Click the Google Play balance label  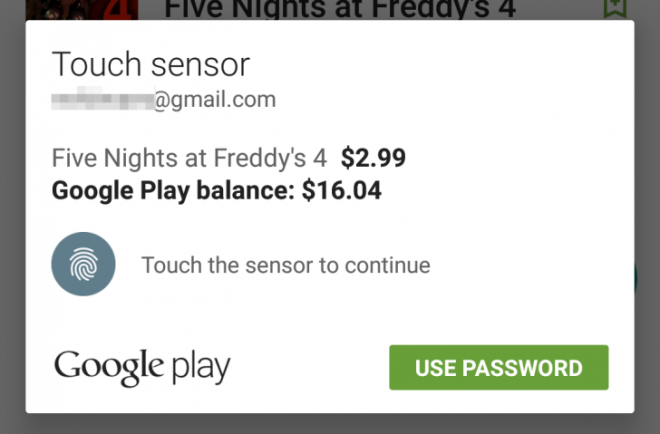173,190
